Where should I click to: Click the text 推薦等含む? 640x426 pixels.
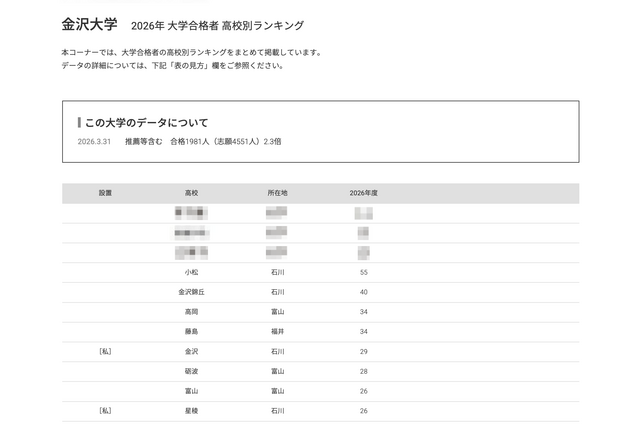[x=143, y=142]
